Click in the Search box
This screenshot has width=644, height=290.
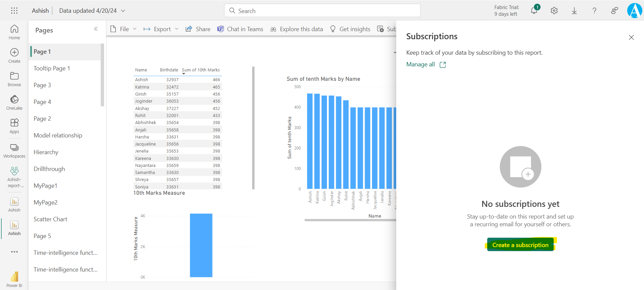[322, 11]
